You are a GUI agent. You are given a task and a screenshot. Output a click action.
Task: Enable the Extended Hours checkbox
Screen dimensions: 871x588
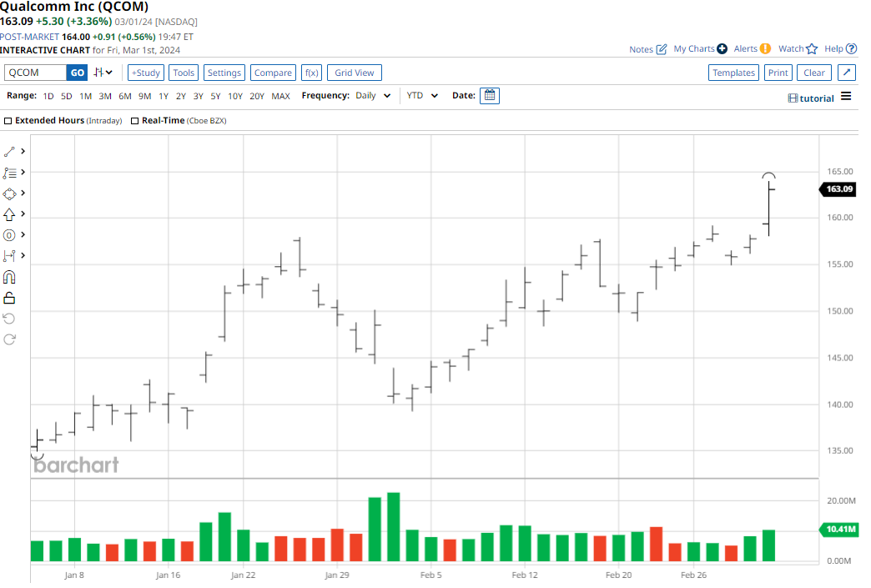coord(8,121)
